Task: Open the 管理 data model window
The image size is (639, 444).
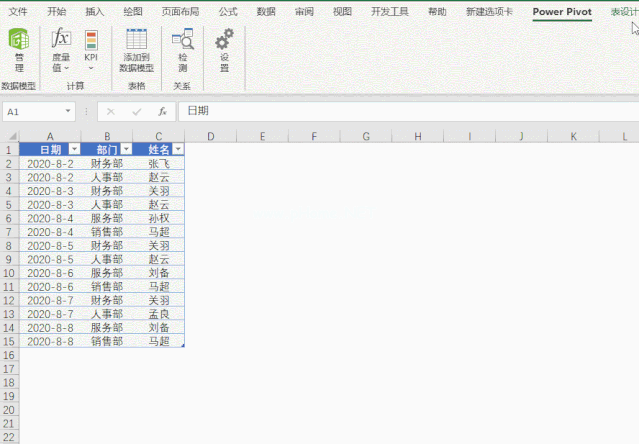Action: (18, 49)
